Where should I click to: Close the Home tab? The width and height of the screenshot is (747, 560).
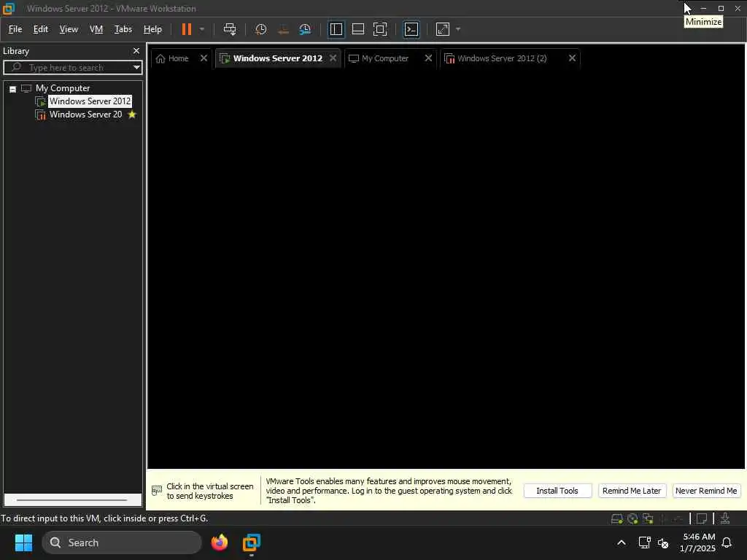click(x=204, y=58)
